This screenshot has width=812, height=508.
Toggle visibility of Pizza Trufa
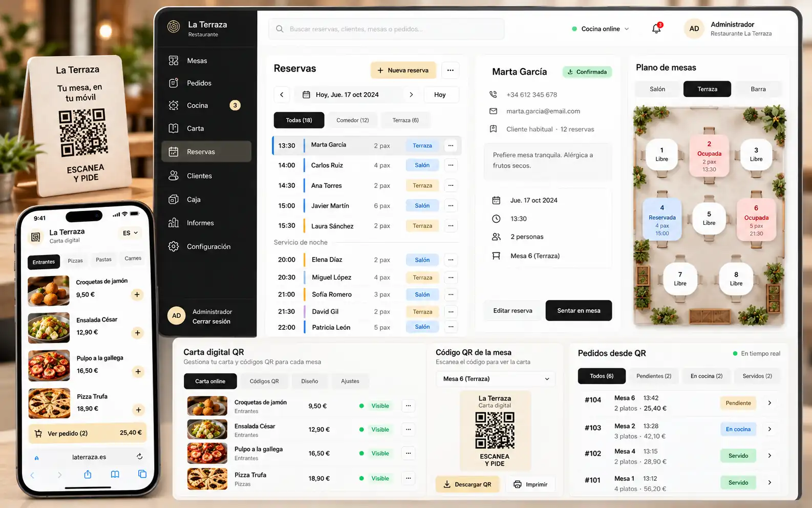(x=375, y=478)
